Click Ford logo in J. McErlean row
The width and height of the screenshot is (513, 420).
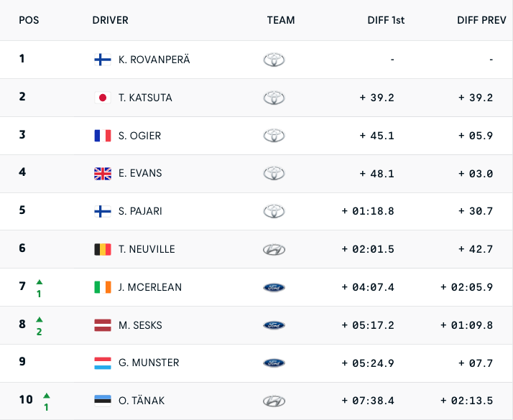274,287
